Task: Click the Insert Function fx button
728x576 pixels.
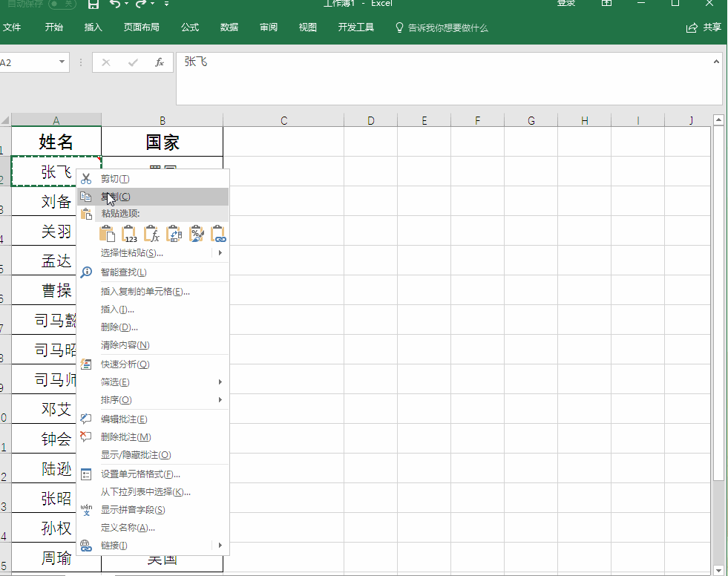Action: 160,62
